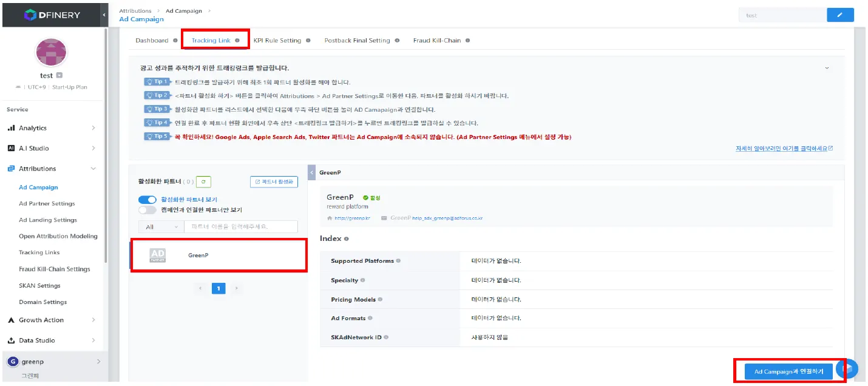The width and height of the screenshot is (868, 386).
Task: Click info icon beside Supported Platforms
Action: [x=398, y=261]
